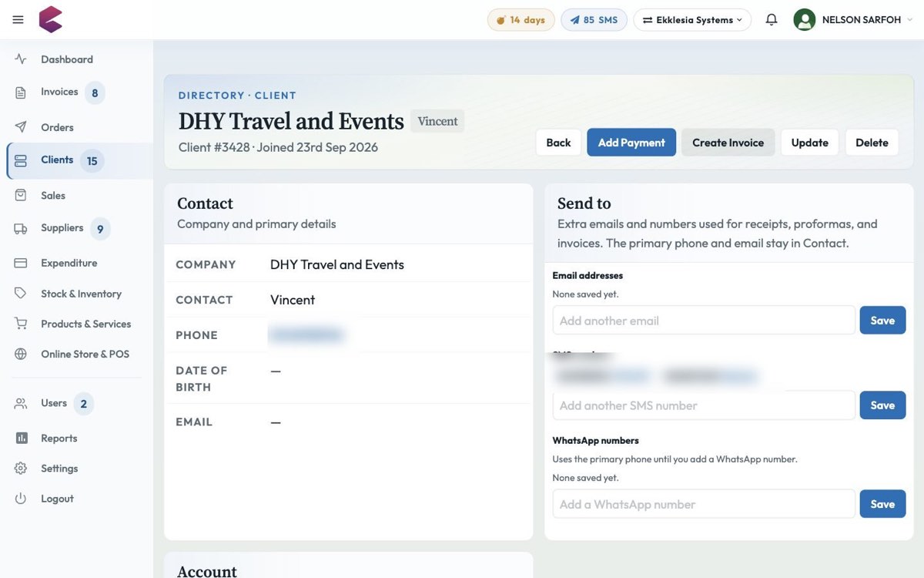Expand the Ekklesia Systems switcher dropdown

coord(692,20)
